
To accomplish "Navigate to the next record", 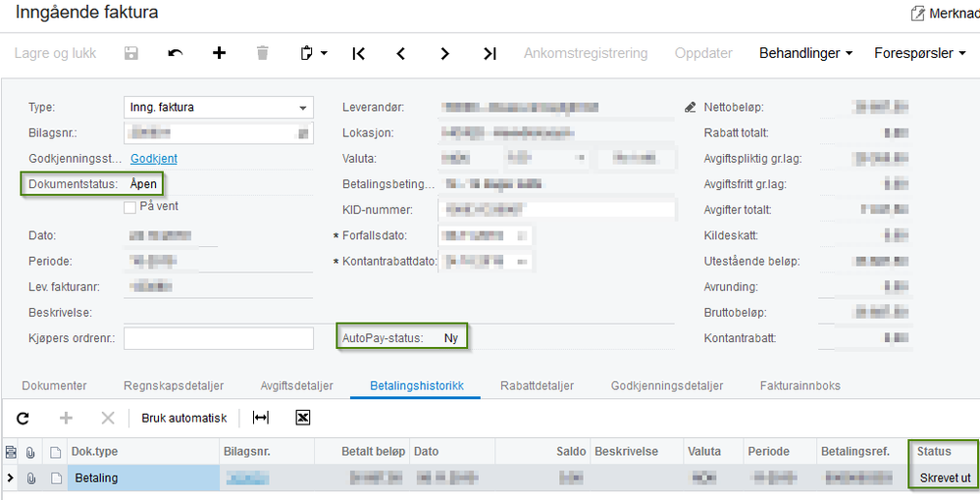I will pos(445,53).
